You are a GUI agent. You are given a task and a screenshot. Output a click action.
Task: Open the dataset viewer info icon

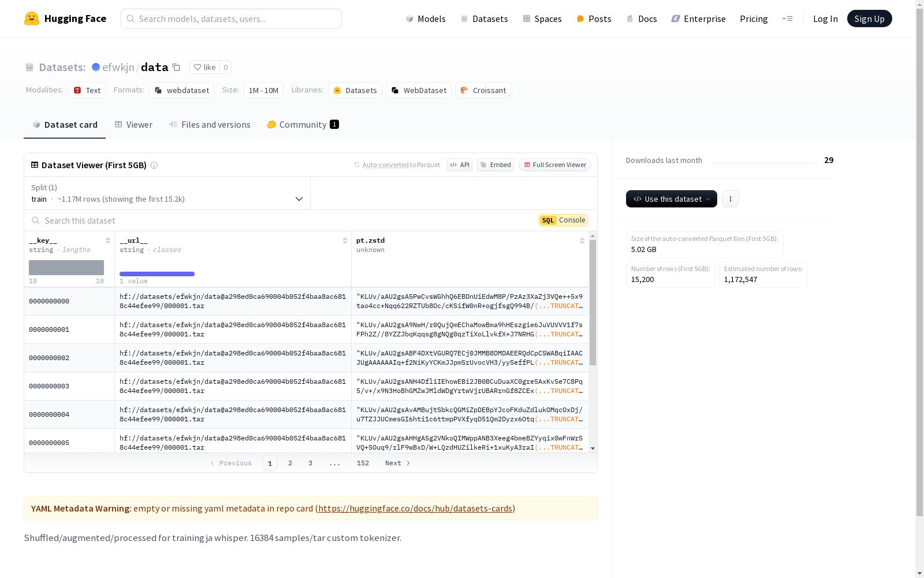click(154, 165)
